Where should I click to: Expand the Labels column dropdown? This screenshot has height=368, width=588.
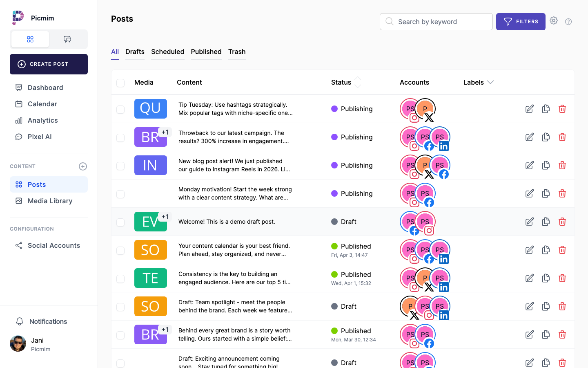[490, 82]
